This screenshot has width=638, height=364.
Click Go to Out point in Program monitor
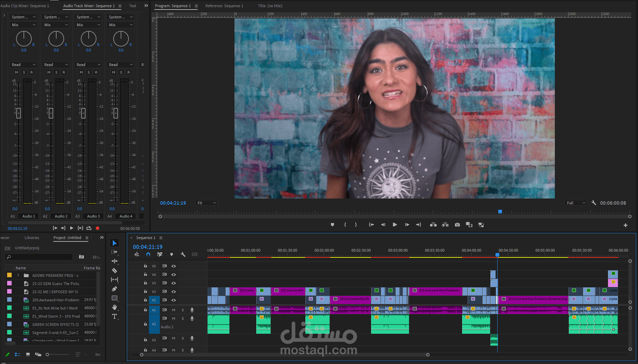[x=419, y=225]
